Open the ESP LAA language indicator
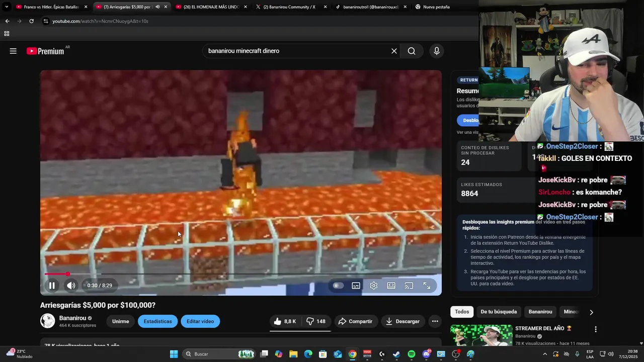This screenshot has width=644, height=362. (590, 354)
